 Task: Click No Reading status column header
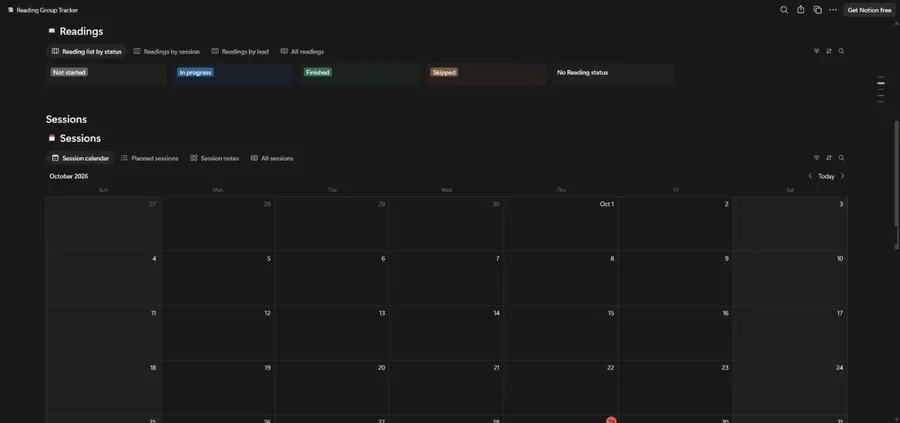tap(583, 72)
